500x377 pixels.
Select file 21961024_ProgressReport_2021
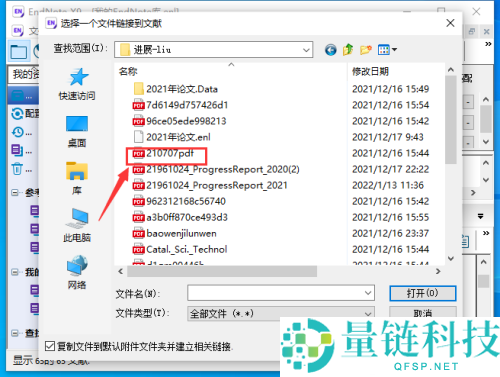coord(210,185)
